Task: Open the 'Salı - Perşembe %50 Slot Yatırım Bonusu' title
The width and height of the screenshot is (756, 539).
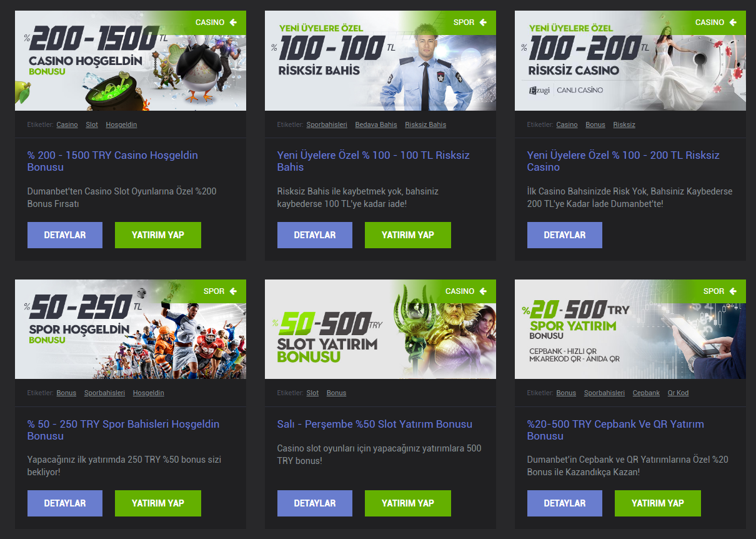Action: coord(375,424)
